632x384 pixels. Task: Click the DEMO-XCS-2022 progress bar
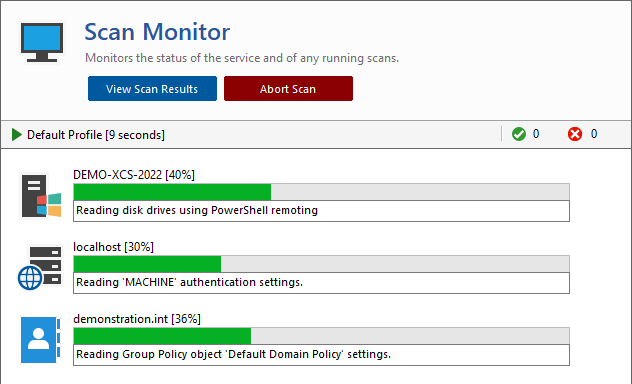[x=321, y=192]
